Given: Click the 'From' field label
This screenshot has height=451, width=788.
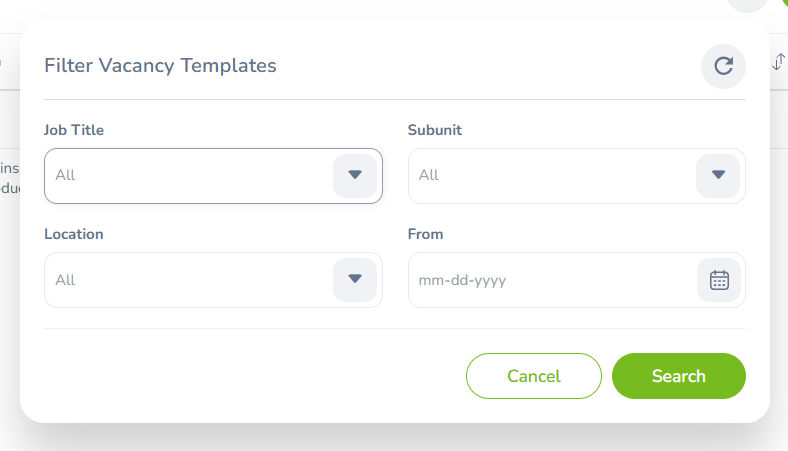Looking at the screenshot, I should (x=426, y=234).
